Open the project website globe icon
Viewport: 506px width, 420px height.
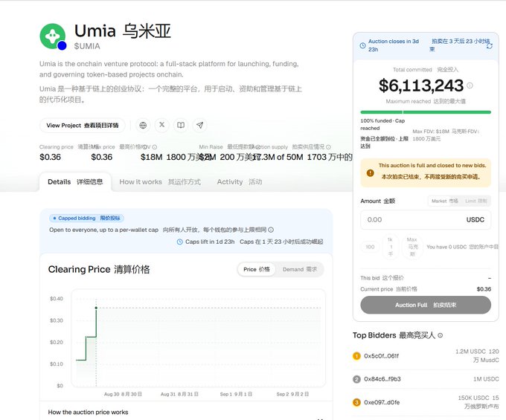143,125
